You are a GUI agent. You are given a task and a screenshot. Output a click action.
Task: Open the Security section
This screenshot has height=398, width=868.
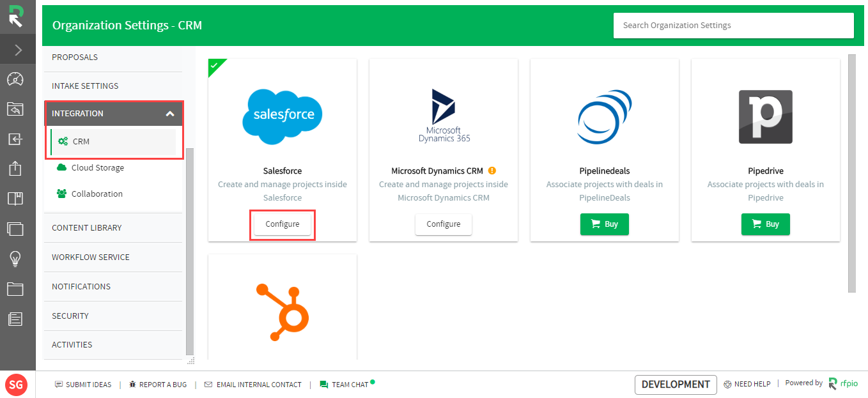click(x=113, y=316)
